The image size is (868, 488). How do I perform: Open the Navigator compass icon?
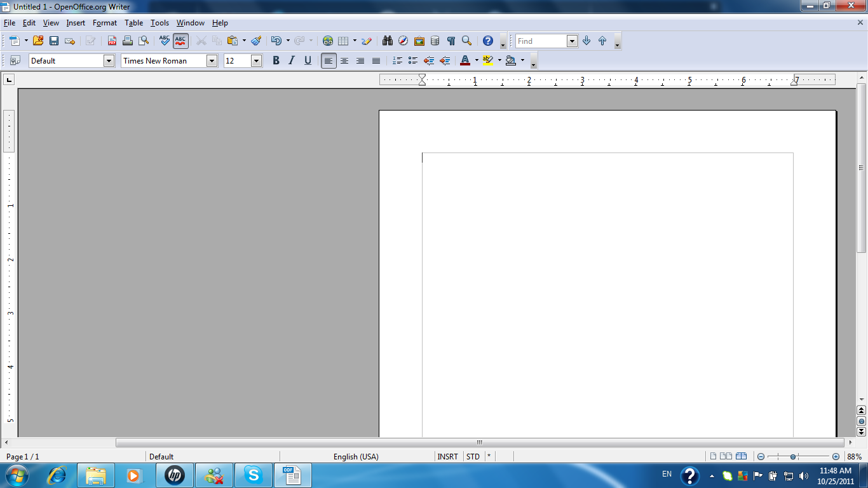click(x=403, y=41)
